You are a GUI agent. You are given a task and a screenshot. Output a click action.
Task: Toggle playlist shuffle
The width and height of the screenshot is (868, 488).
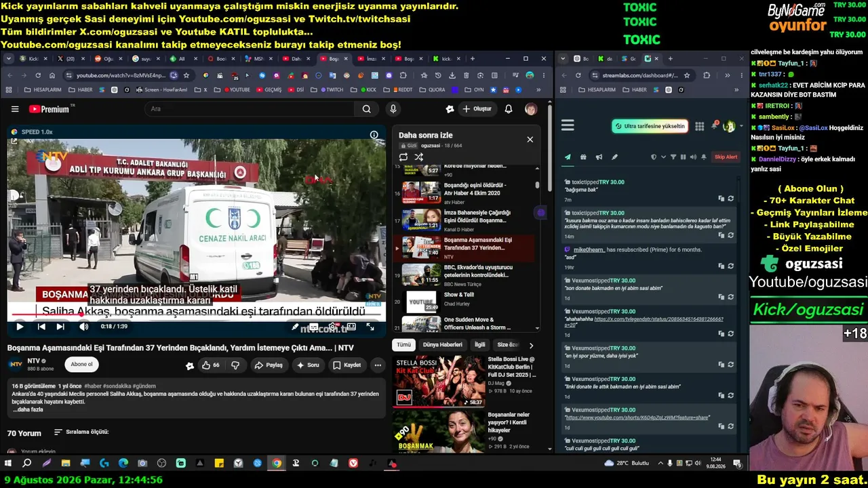pyautogui.click(x=419, y=157)
